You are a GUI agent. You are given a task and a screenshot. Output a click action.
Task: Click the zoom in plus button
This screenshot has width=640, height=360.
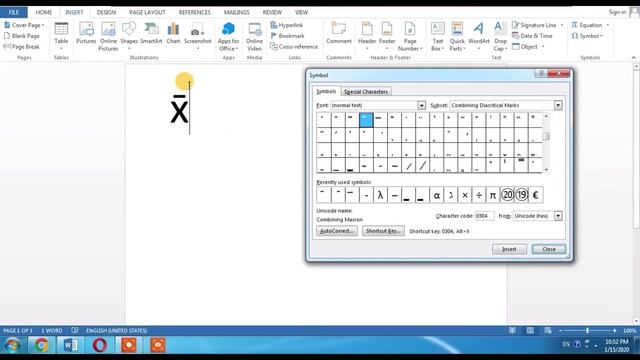(614, 331)
